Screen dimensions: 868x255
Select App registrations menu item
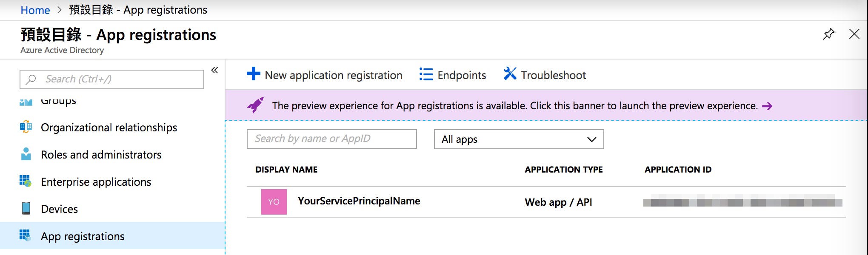pos(112,236)
